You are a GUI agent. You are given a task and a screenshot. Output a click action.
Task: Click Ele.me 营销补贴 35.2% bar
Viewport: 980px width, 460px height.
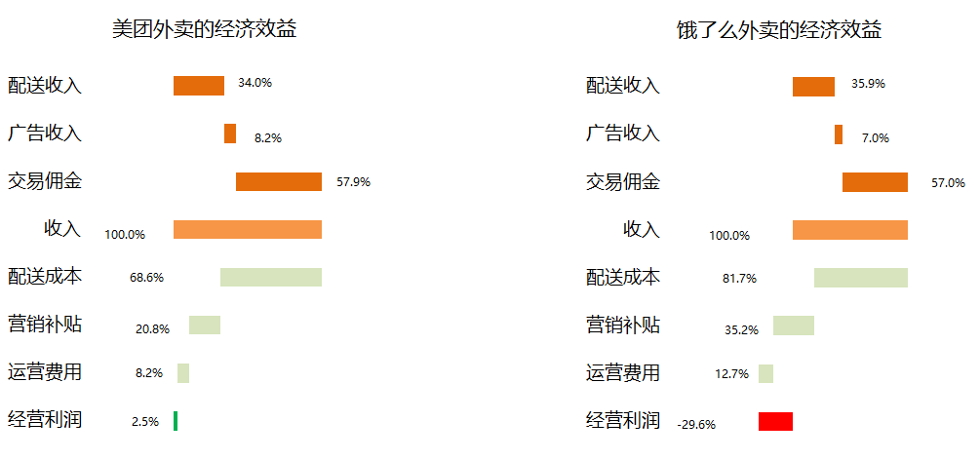click(794, 326)
